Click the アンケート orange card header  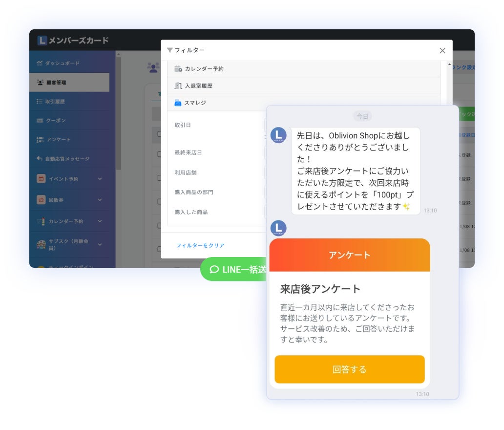pos(349,255)
